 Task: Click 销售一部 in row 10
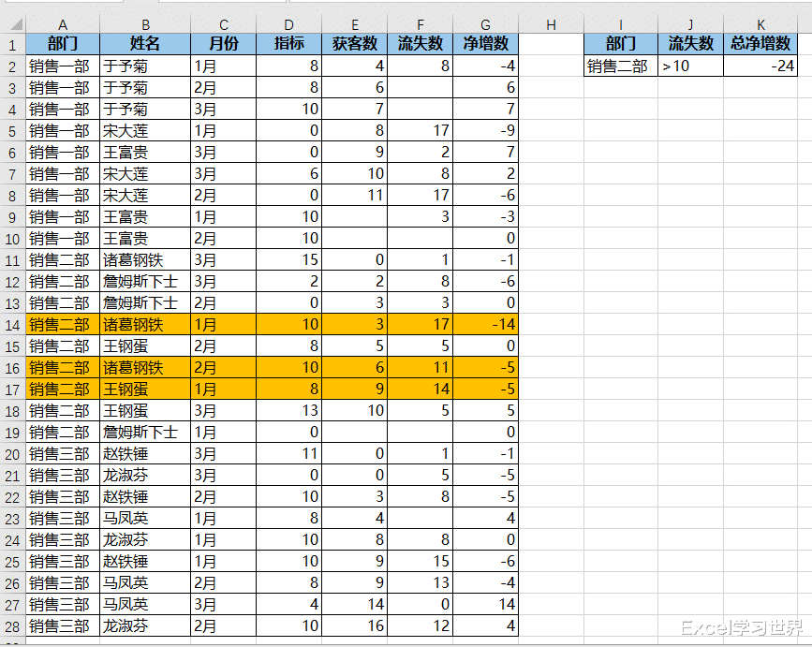63,238
